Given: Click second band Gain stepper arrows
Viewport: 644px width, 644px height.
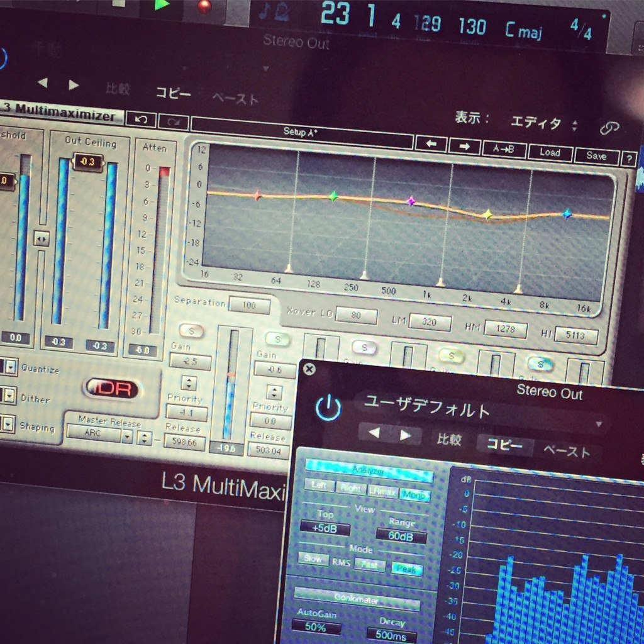Looking at the screenshot, I should click(274, 392).
